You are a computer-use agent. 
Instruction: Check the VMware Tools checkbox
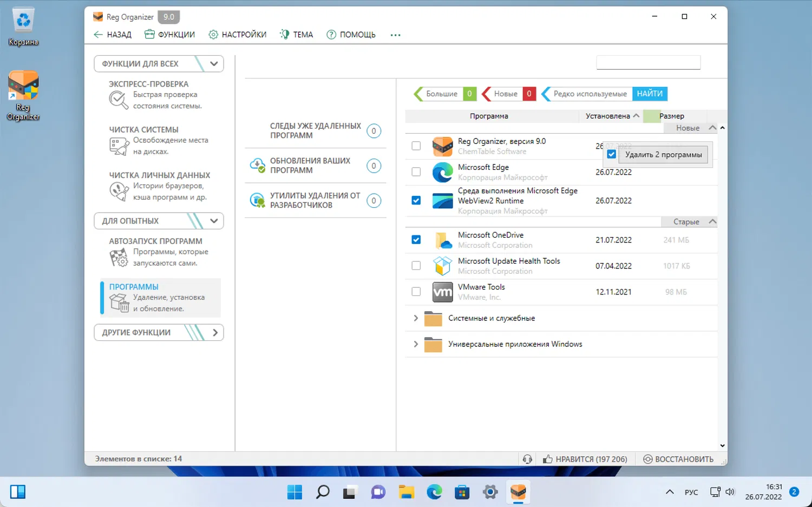tap(416, 292)
